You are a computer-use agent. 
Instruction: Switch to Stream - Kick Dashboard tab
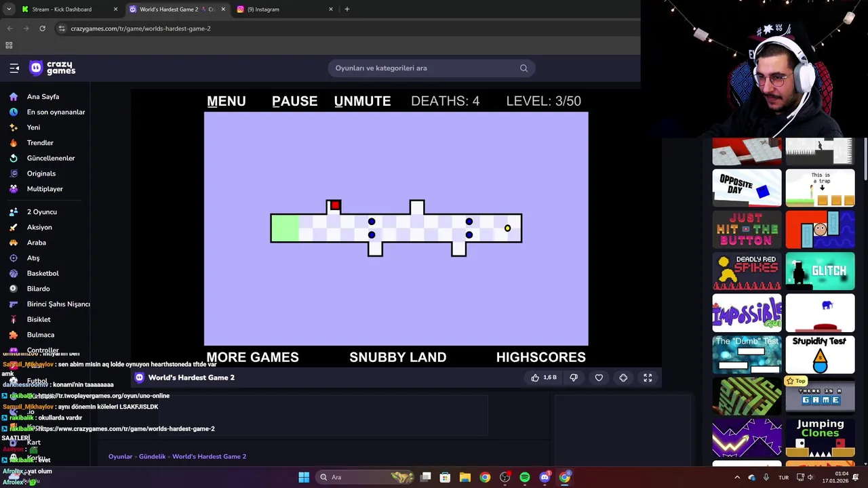point(68,9)
